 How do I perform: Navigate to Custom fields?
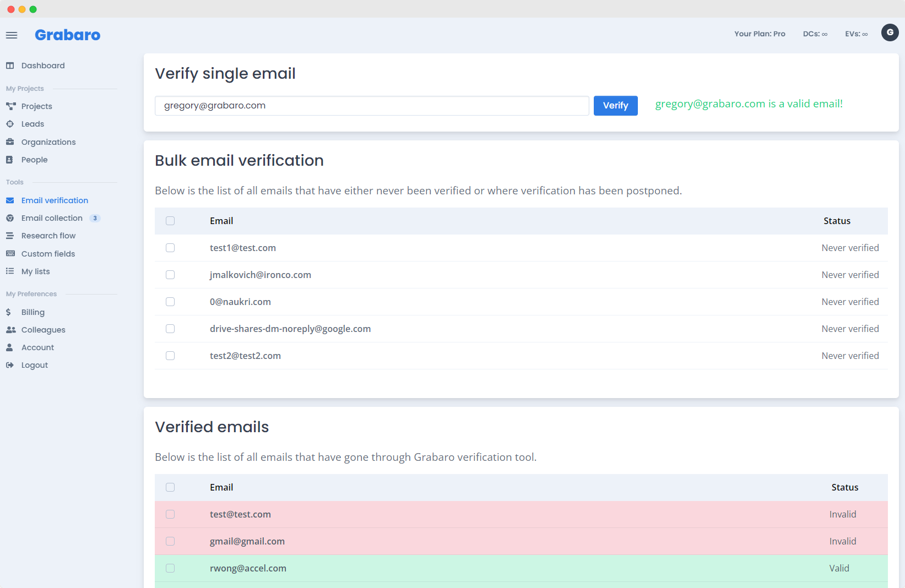pyautogui.click(x=48, y=254)
